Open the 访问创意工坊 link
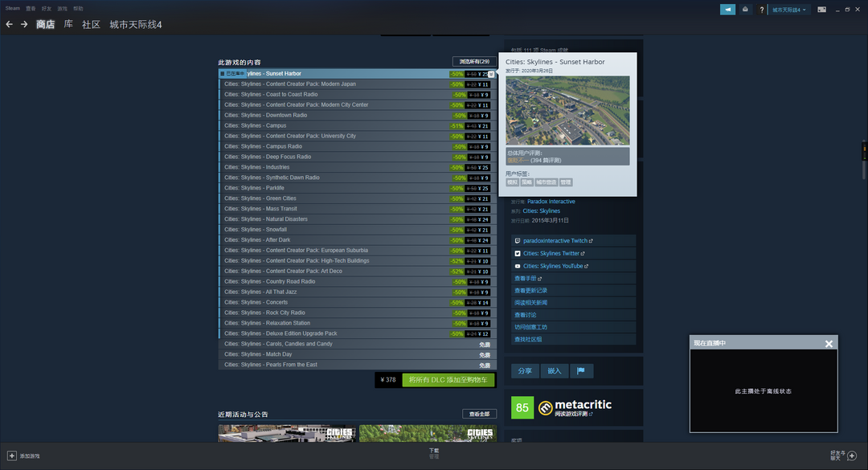868x470 pixels. click(x=531, y=327)
